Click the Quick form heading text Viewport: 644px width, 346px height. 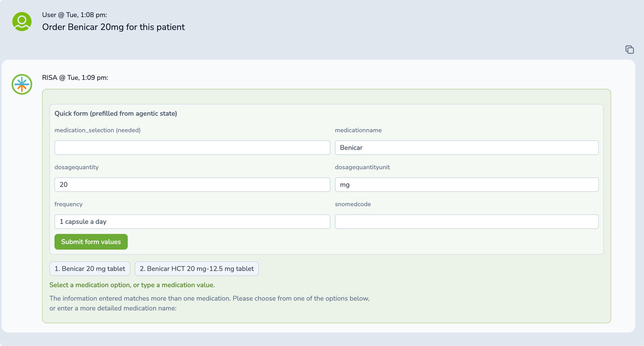(x=116, y=114)
